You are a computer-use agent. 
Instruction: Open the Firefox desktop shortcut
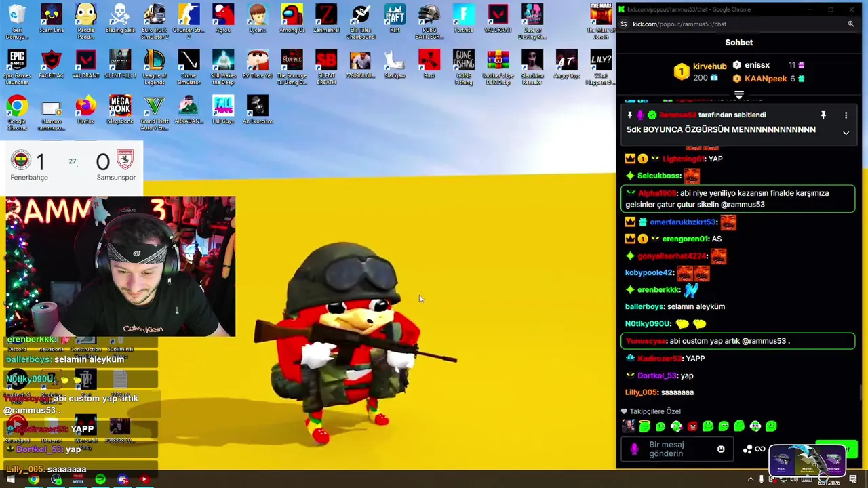[85, 110]
